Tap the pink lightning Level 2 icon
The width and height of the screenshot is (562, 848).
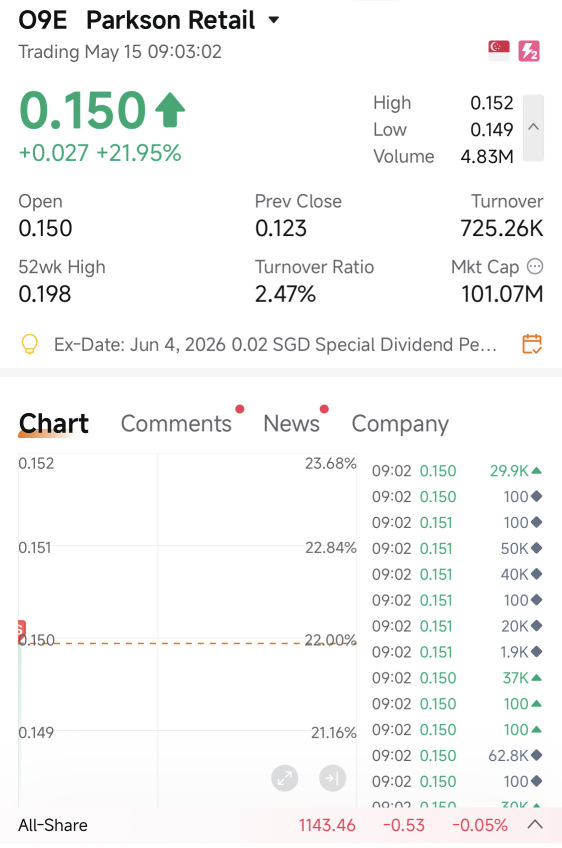pos(529,51)
